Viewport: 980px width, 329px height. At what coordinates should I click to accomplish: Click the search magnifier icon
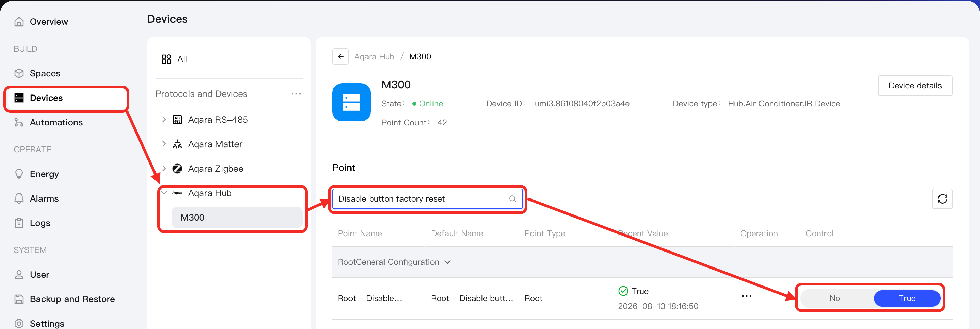512,199
